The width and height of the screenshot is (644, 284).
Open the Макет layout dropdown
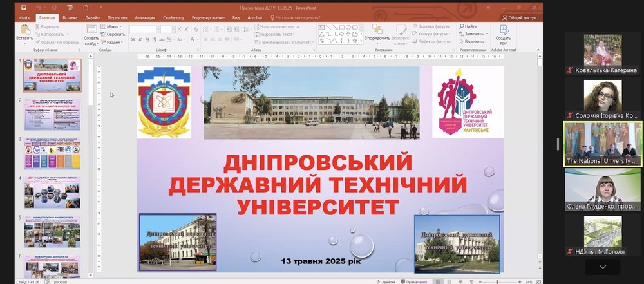tap(111, 26)
